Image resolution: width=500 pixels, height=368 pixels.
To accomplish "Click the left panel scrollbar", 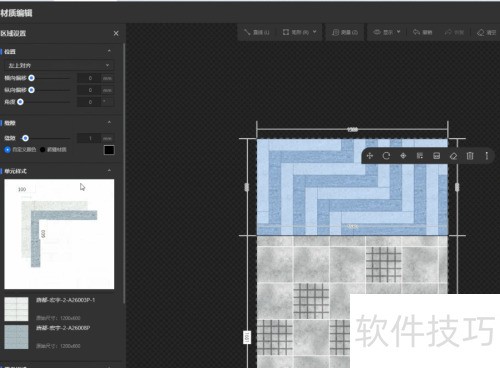I will point(124,173).
